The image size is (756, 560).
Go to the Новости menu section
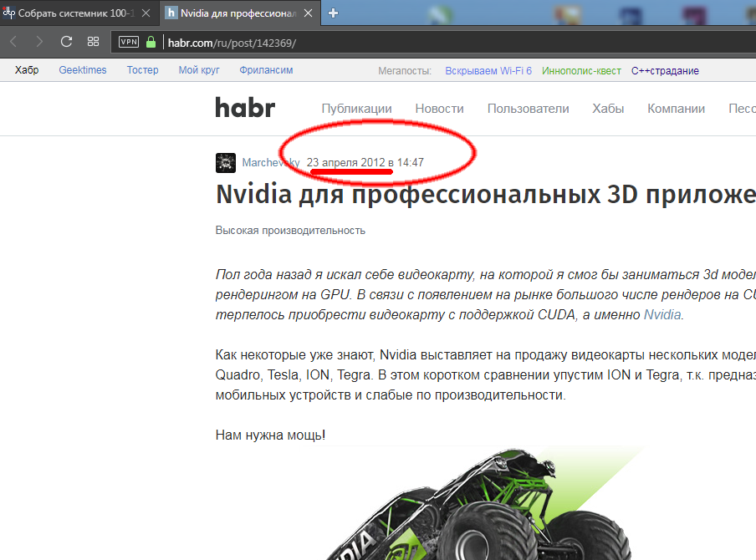coord(439,109)
